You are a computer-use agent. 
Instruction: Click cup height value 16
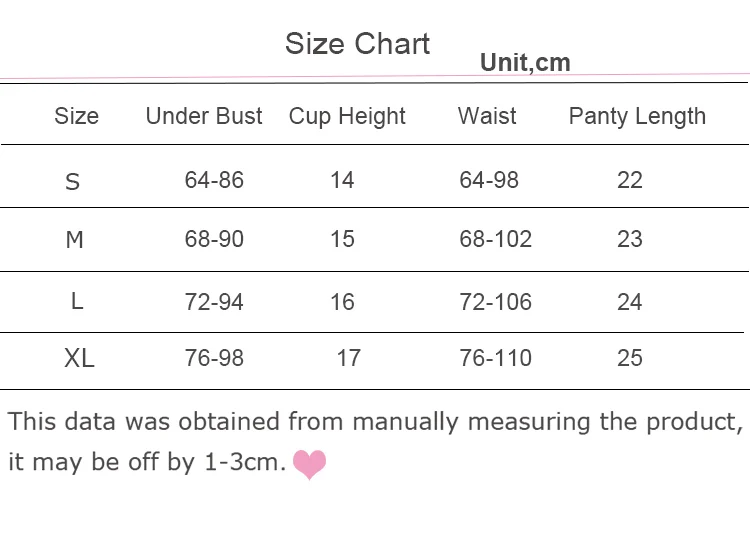coord(342,302)
